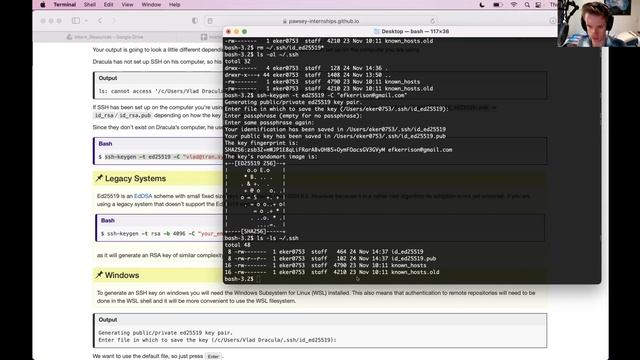The width and height of the screenshot is (640, 360).
Task: Switch to the Google Drive tab in Safari
Action: 105,37
